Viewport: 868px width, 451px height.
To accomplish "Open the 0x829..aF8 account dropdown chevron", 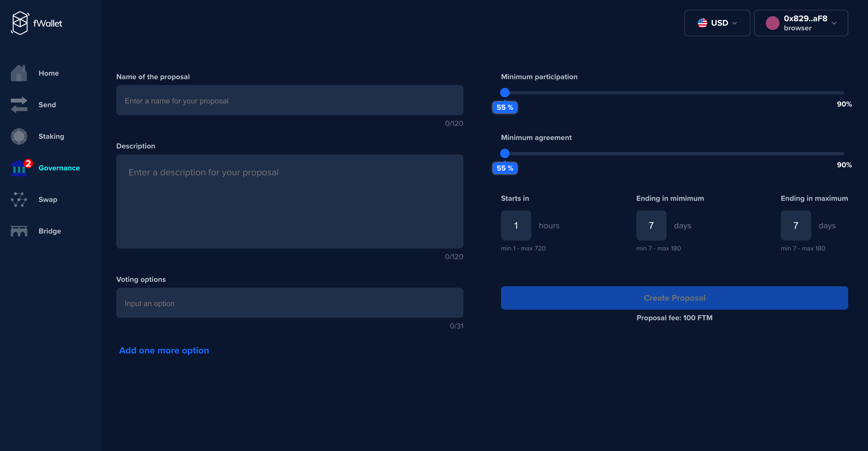I will pyautogui.click(x=834, y=23).
